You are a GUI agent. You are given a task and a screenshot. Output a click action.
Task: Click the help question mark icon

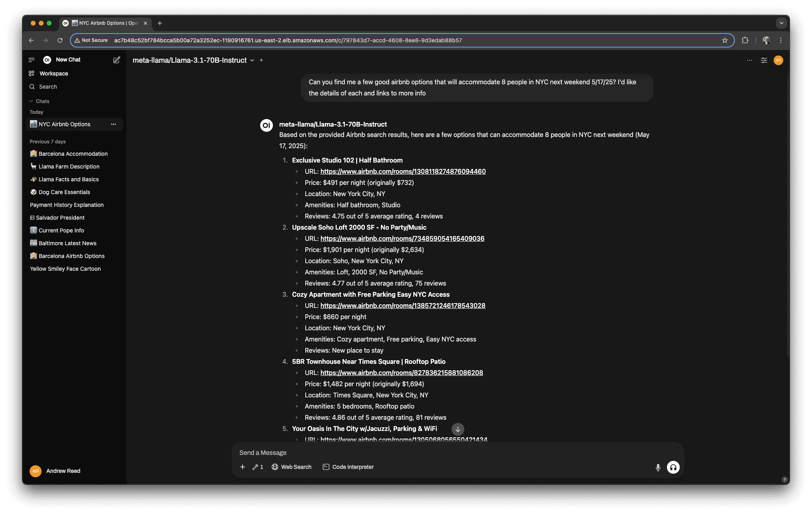pyautogui.click(x=784, y=480)
